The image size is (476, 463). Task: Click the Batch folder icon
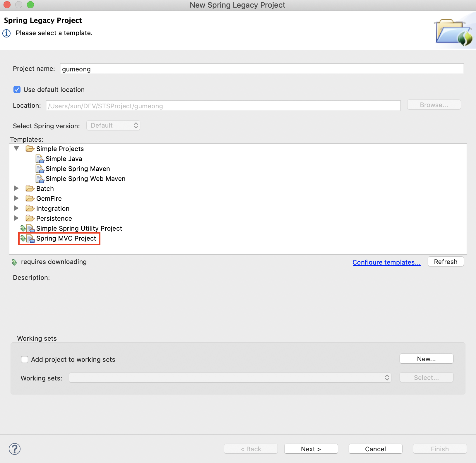pos(30,188)
